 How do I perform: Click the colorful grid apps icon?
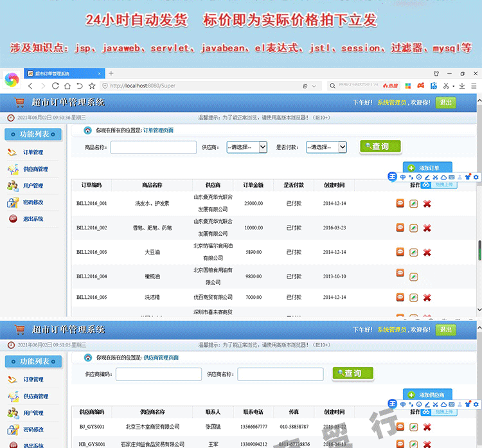point(408,85)
